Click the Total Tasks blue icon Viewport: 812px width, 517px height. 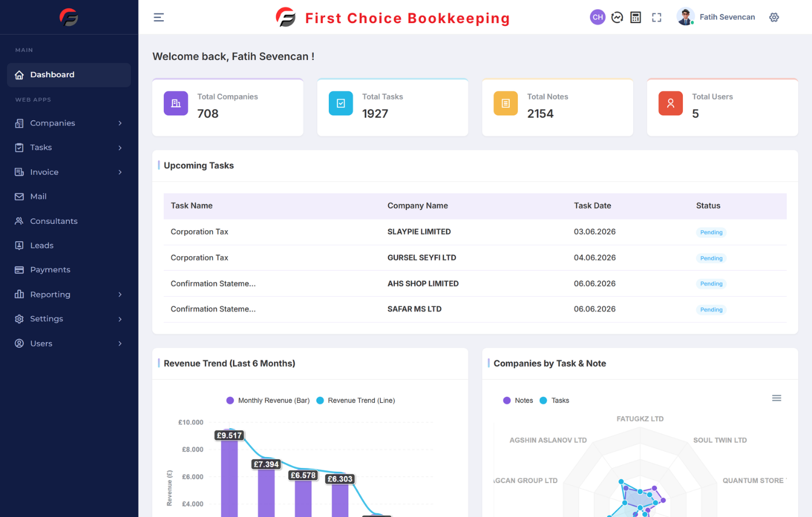pyautogui.click(x=341, y=103)
